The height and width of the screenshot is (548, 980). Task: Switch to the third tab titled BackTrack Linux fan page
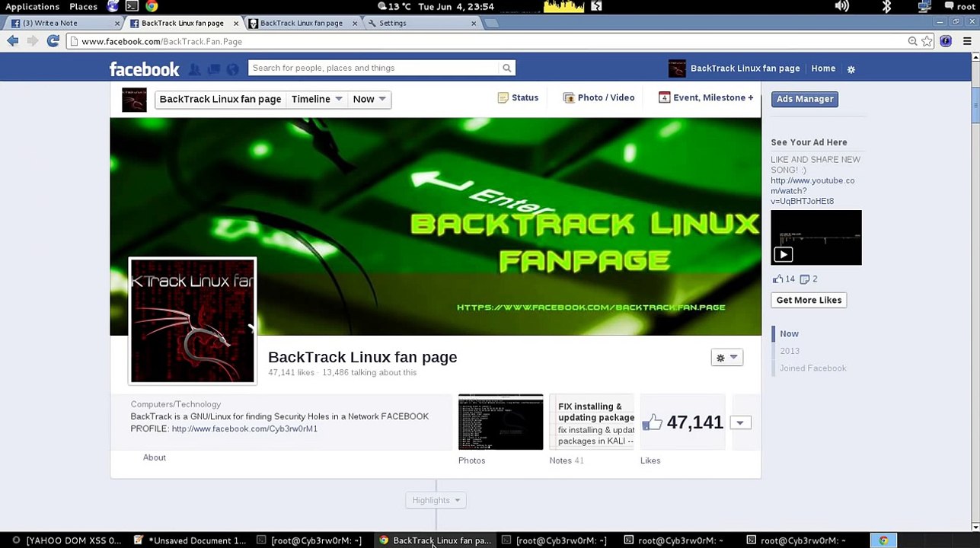(x=302, y=23)
